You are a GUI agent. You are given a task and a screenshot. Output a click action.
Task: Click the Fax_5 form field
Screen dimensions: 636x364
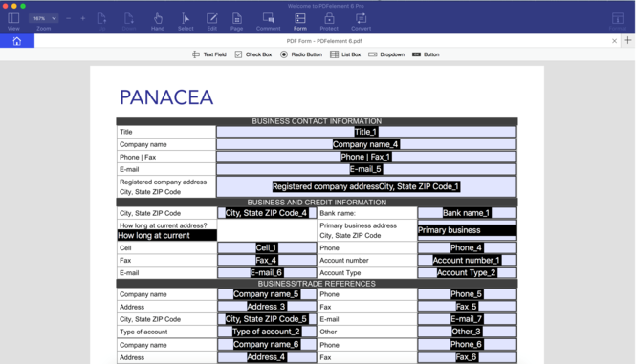467,307
